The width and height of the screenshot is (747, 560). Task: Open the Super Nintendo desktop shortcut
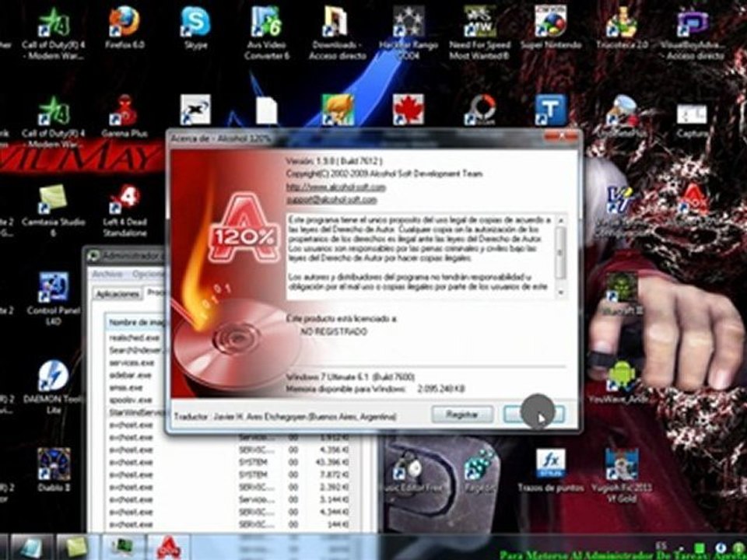(x=551, y=29)
